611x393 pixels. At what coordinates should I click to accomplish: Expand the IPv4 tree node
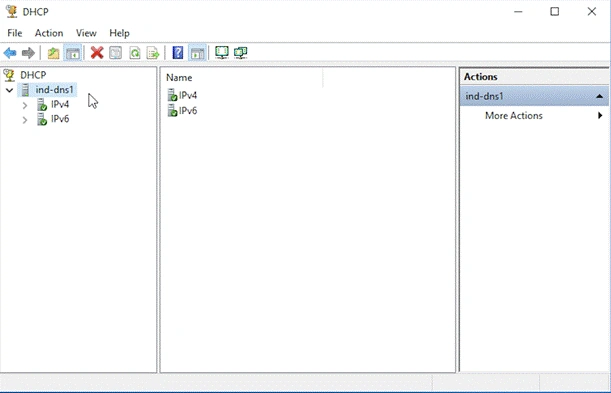25,105
